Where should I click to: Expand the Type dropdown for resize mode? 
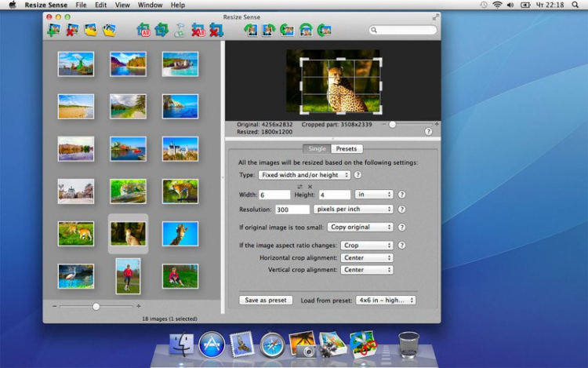pos(304,175)
